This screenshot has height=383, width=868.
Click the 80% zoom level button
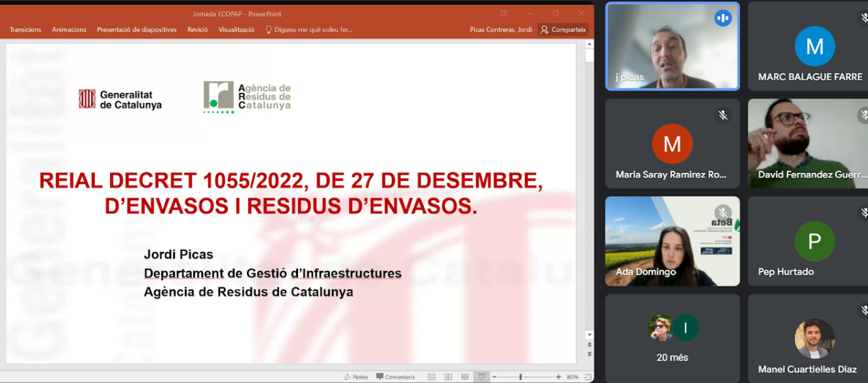[x=573, y=377]
